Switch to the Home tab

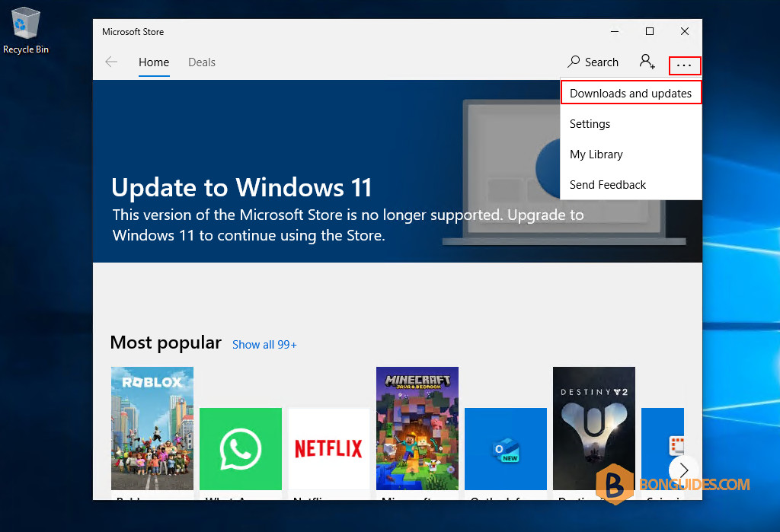pyautogui.click(x=154, y=62)
